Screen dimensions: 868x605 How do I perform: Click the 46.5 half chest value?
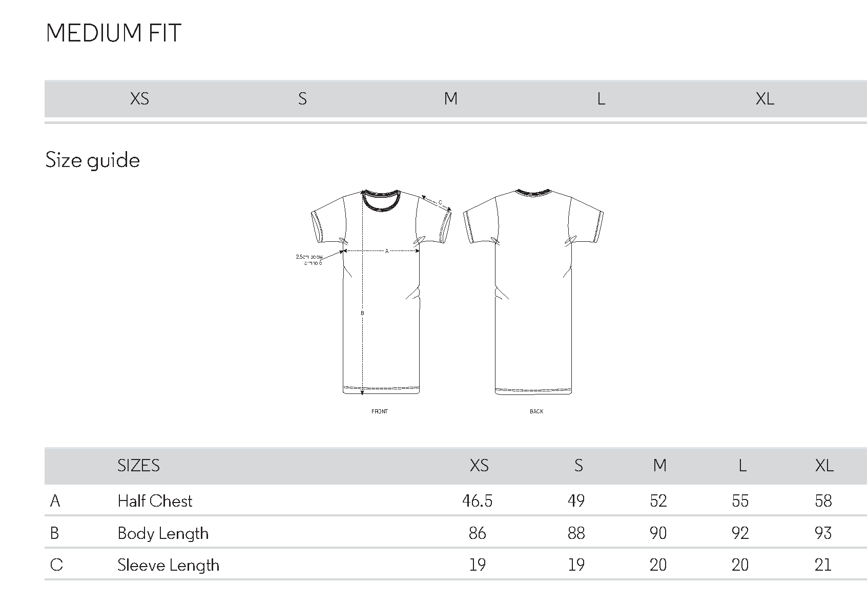click(477, 500)
